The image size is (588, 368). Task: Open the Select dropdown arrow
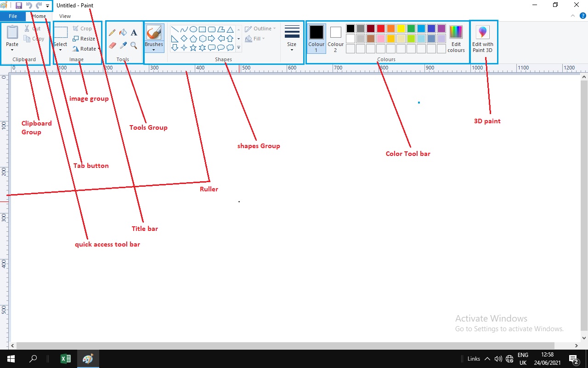(60, 50)
